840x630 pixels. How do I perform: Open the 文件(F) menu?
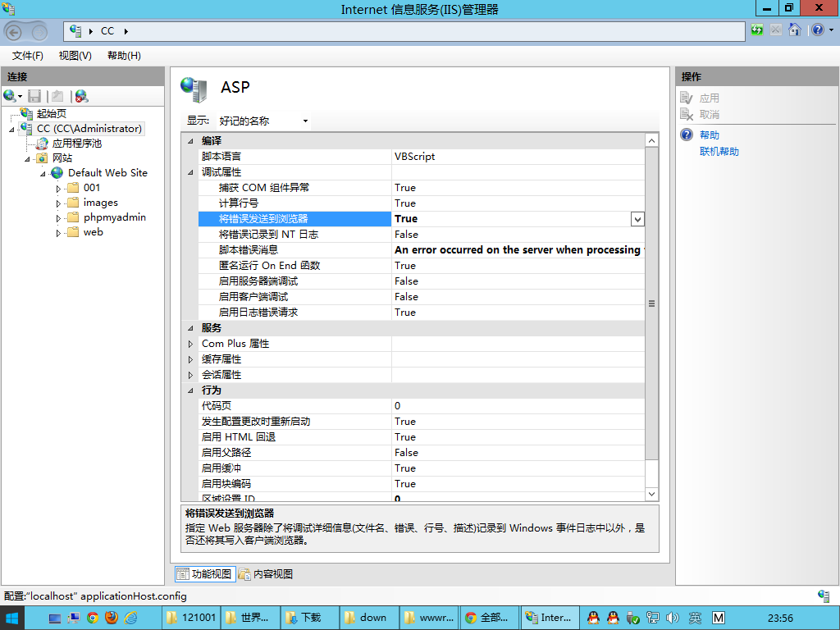point(27,56)
